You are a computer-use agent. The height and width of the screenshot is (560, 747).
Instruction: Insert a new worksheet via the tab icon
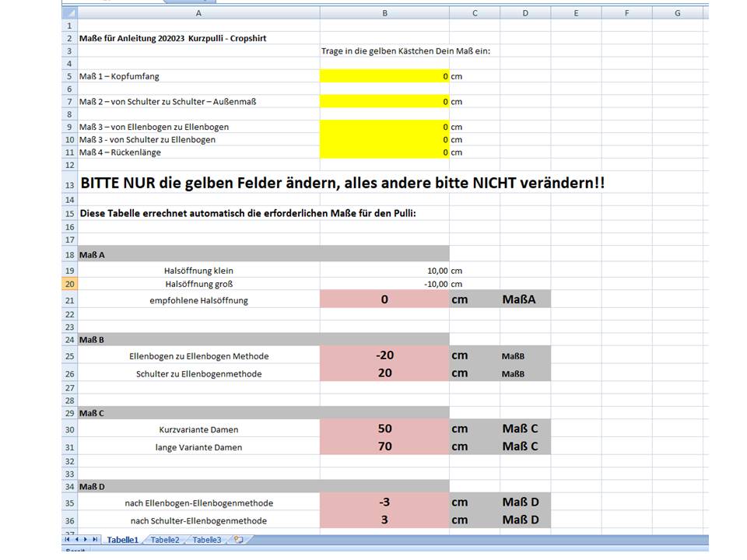point(239,540)
